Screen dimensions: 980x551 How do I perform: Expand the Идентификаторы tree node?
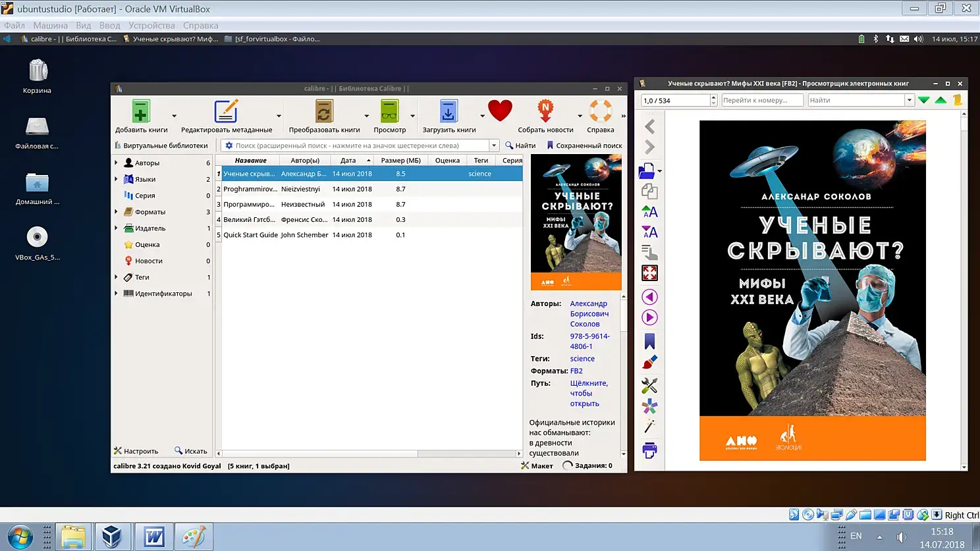tap(116, 294)
